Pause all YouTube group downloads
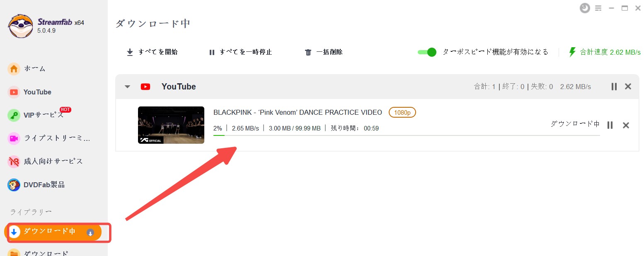This screenshot has height=256, width=644. 614,87
